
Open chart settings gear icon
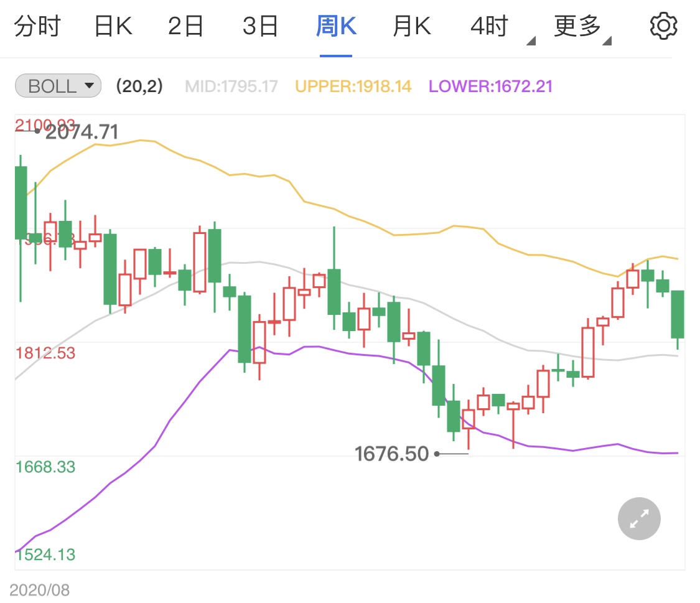tap(663, 26)
